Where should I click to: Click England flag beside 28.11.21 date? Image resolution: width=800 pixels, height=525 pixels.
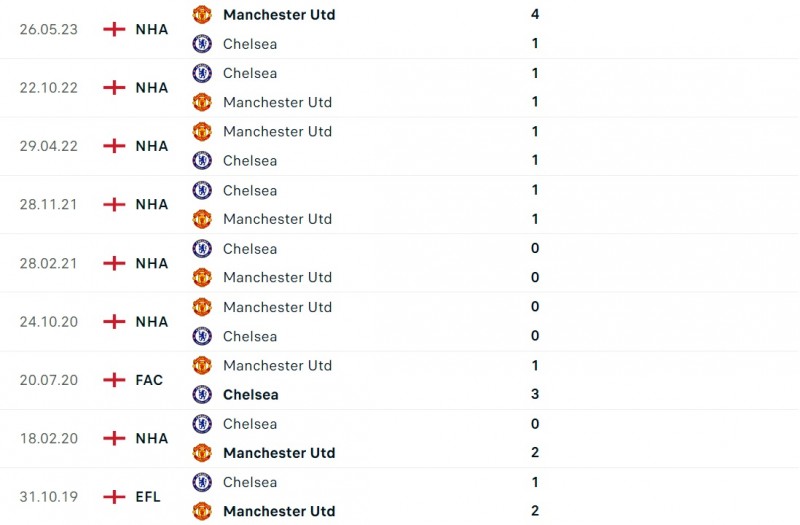(115, 204)
